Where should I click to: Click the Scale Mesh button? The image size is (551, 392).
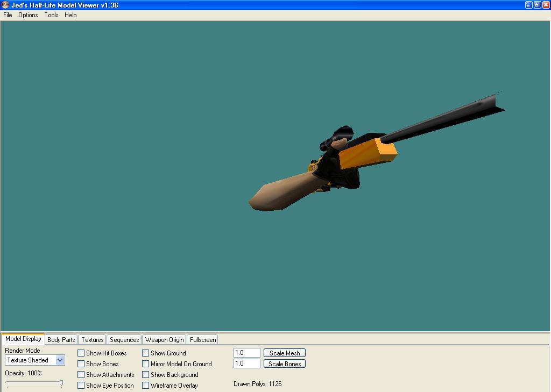point(285,353)
